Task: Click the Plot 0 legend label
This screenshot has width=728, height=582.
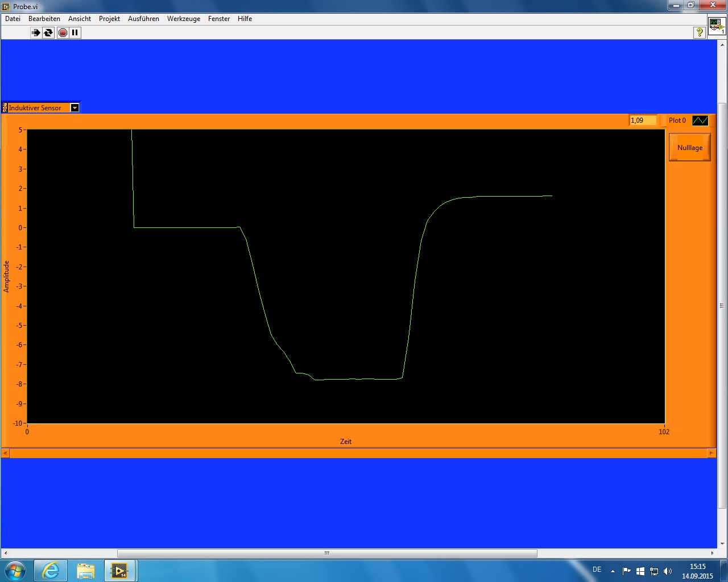Action: point(677,120)
